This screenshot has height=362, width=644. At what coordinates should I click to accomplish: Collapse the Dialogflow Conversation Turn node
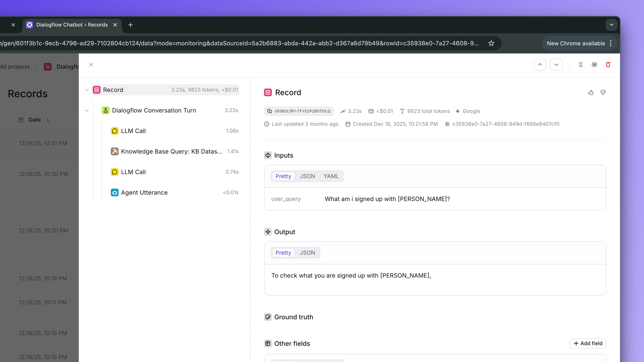point(87,110)
